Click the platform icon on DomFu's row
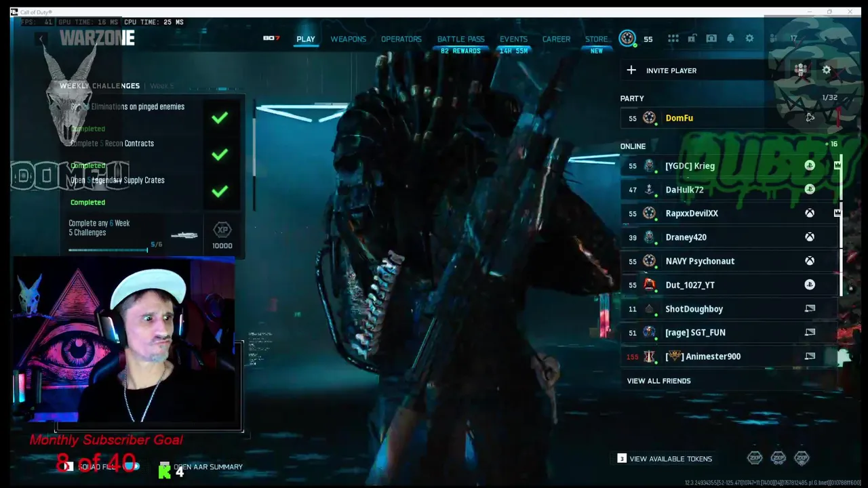Screen dimensions: 868x488 tap(810, 118)
